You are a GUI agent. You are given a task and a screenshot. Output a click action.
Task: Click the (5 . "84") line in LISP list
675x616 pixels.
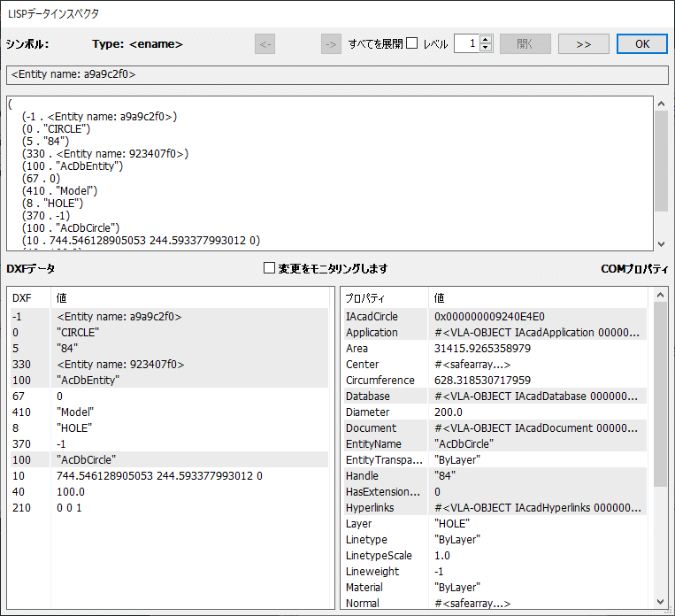45,142
